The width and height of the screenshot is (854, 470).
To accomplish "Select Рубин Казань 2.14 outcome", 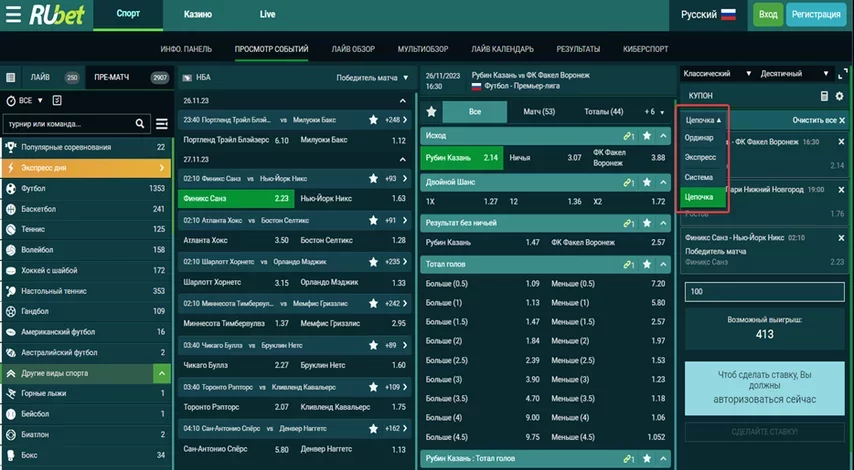I will point(462,158).
